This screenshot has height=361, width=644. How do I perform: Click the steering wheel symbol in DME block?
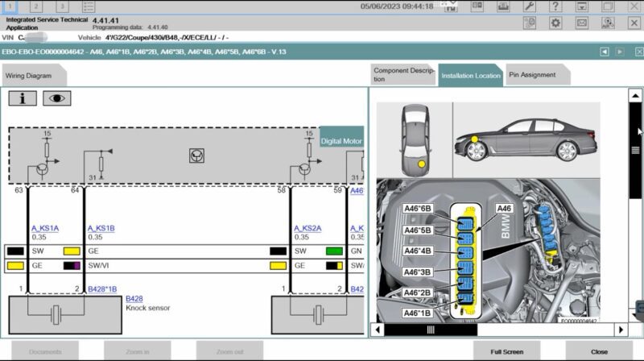[196, 156]
